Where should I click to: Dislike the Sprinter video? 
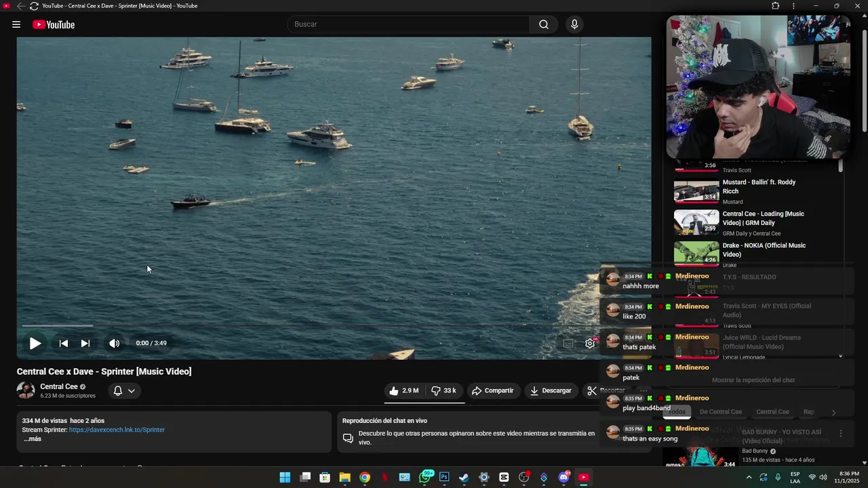click(x=444, y=390)
